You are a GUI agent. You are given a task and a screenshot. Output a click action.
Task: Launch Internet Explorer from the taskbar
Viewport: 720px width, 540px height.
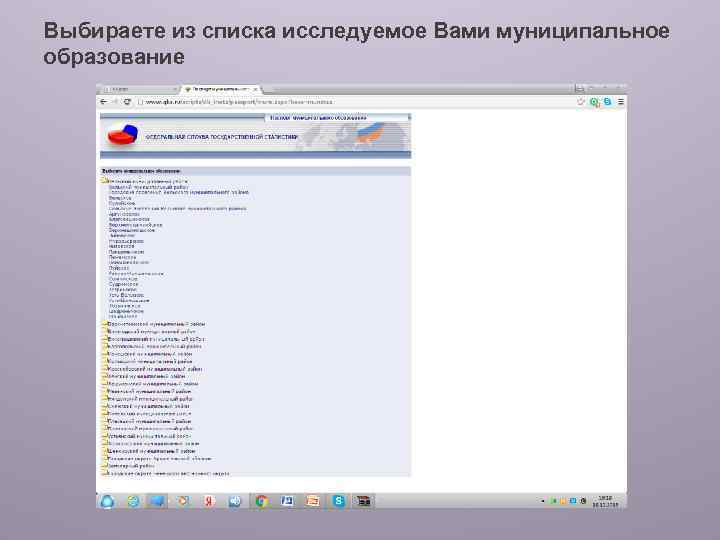133,501
